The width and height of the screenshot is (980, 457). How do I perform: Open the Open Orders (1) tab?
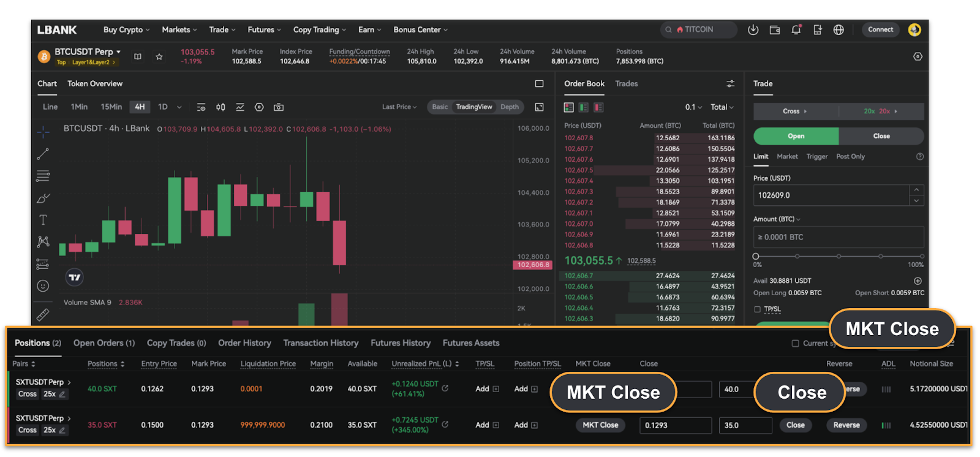click(104, 343)
